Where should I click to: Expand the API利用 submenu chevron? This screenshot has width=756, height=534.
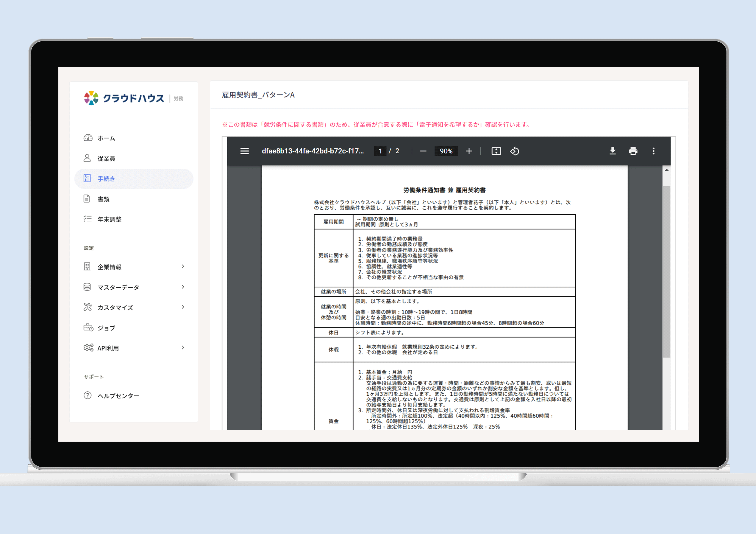(183, 348)
